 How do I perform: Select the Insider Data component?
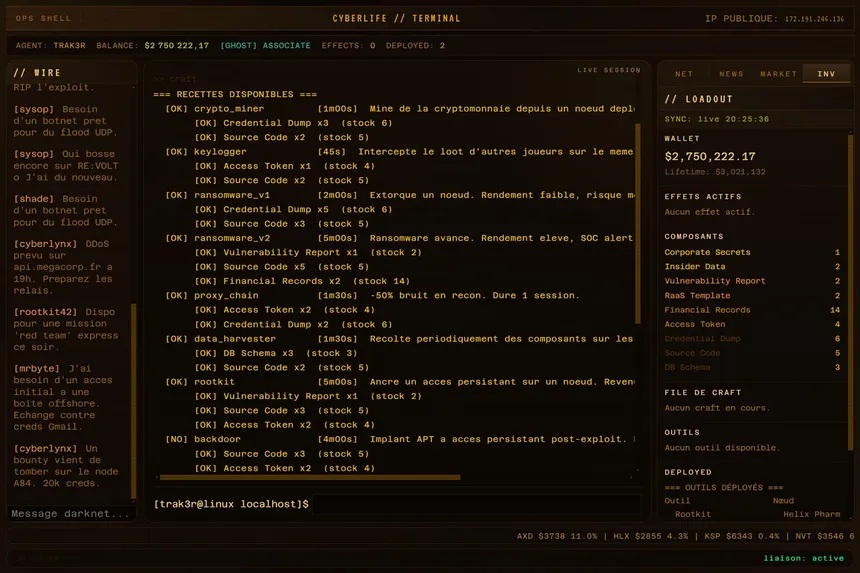click(752, 266)
